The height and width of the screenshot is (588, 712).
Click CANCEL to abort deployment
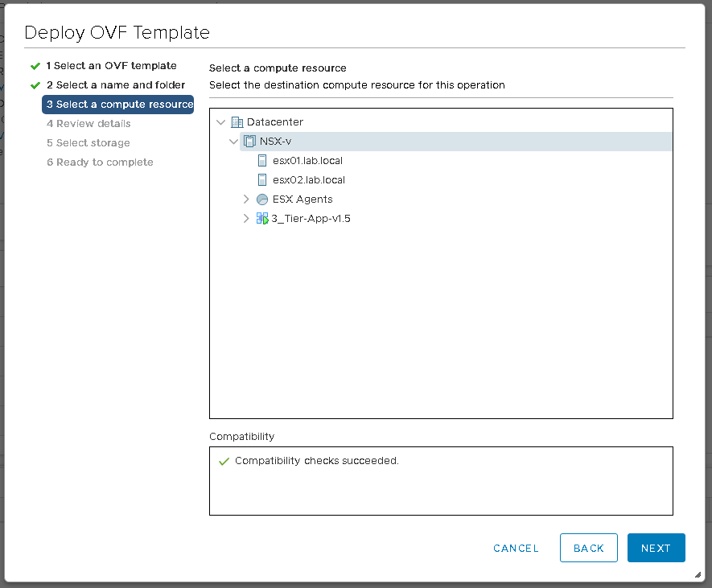pos(516,548)
